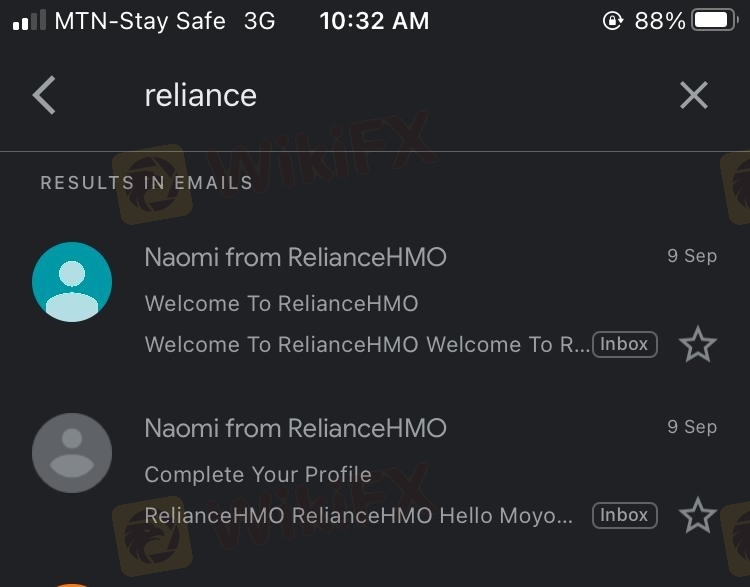Open the 'Welcome To RelianceHMO' subject line
This screenshot has height=587, width=750.
pos(281,303)
